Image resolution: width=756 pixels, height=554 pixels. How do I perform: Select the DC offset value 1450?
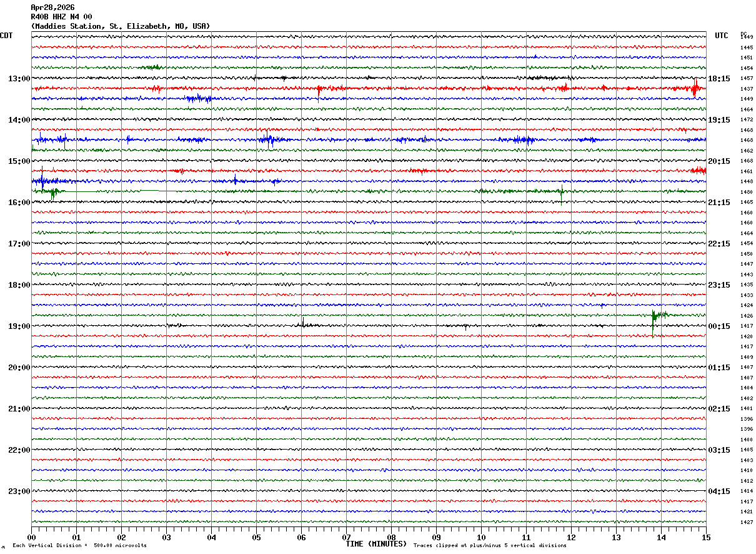(x=747, y=254)
